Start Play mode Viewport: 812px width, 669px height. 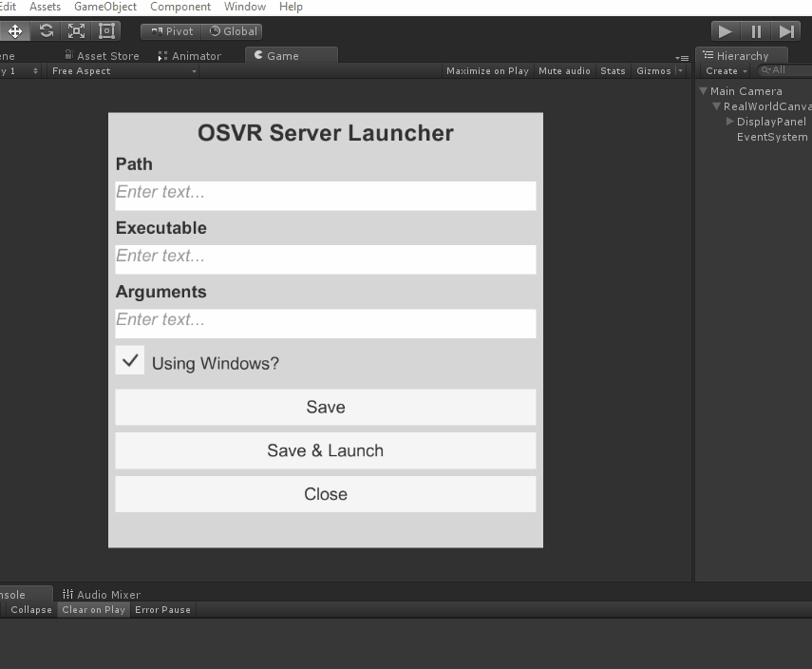click(726, 31)
